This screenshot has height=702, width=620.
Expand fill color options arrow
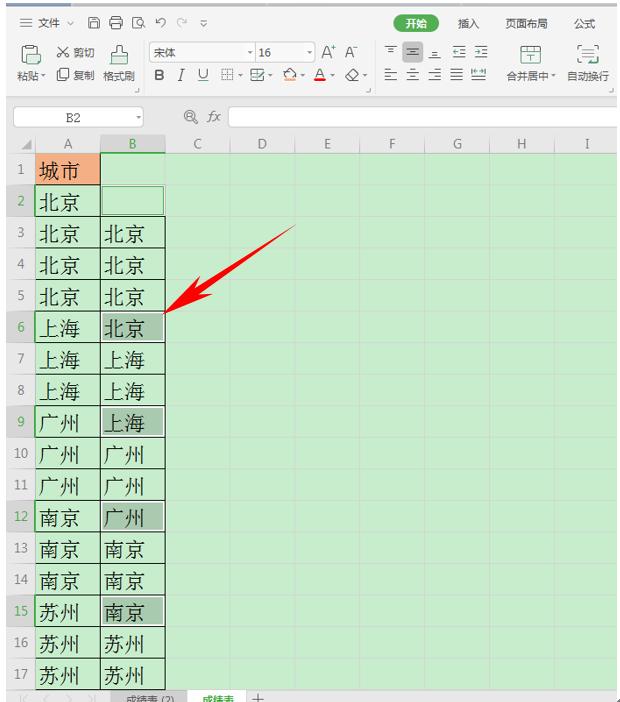[303, 75]
